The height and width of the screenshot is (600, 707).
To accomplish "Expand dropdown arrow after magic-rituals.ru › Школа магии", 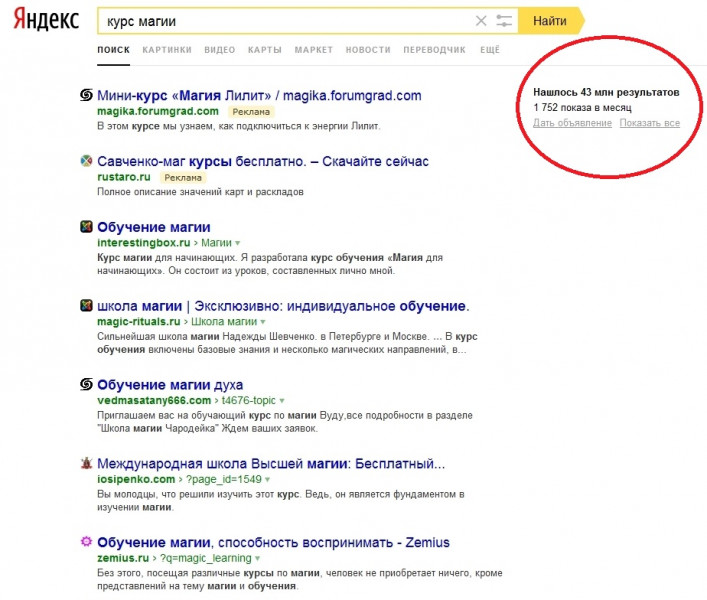I will pyautogui.click(x=263, y=322).
